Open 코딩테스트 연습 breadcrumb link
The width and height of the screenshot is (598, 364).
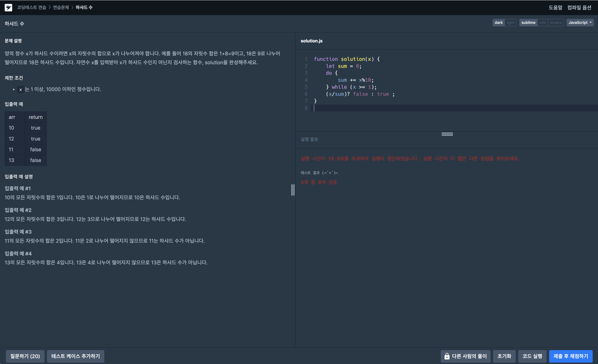click(32, 7)
